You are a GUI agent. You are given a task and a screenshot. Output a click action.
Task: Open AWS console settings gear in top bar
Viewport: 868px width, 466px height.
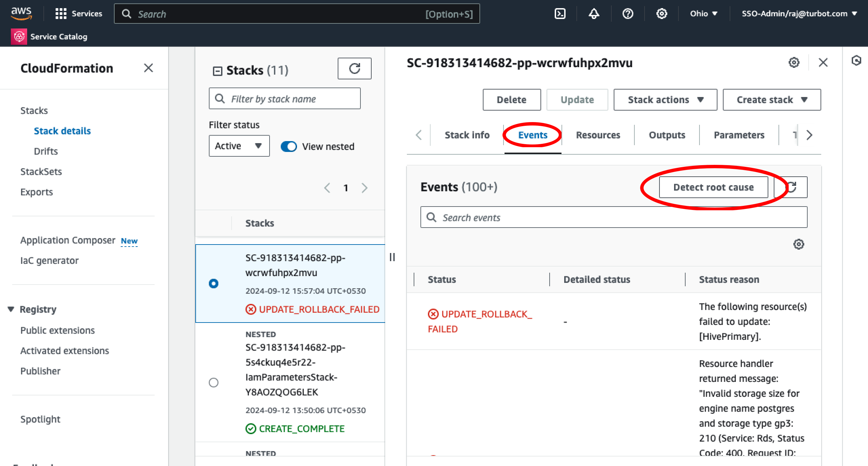[661, 14]
